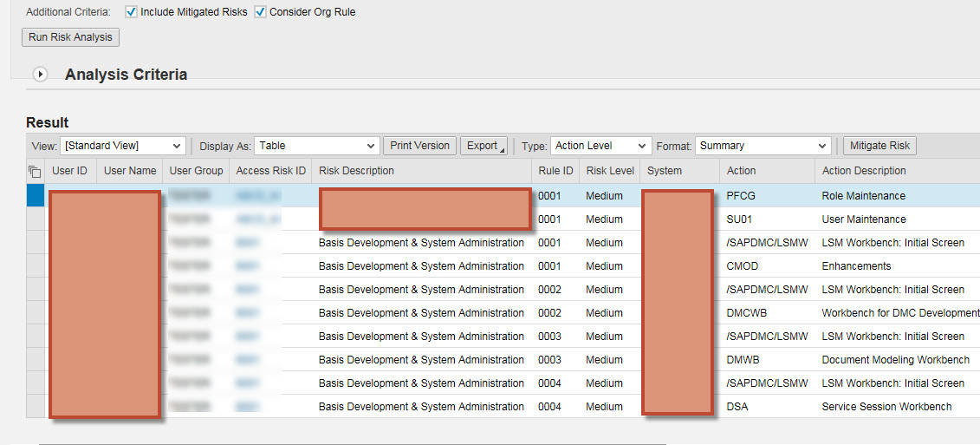Click the Enhancements description cell
980x445 pixels.
[x=898, y=266]
